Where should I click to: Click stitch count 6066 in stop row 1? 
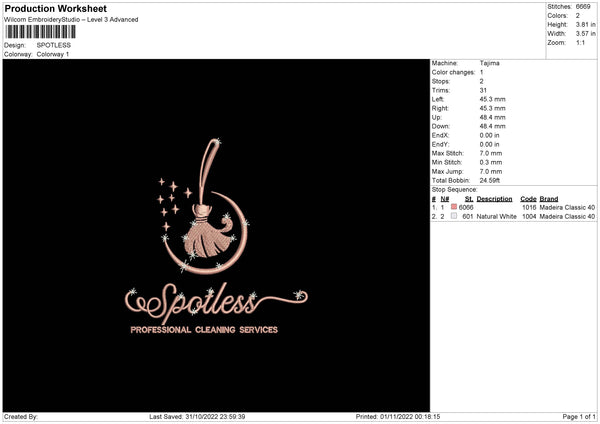click(x=466, y=207)
